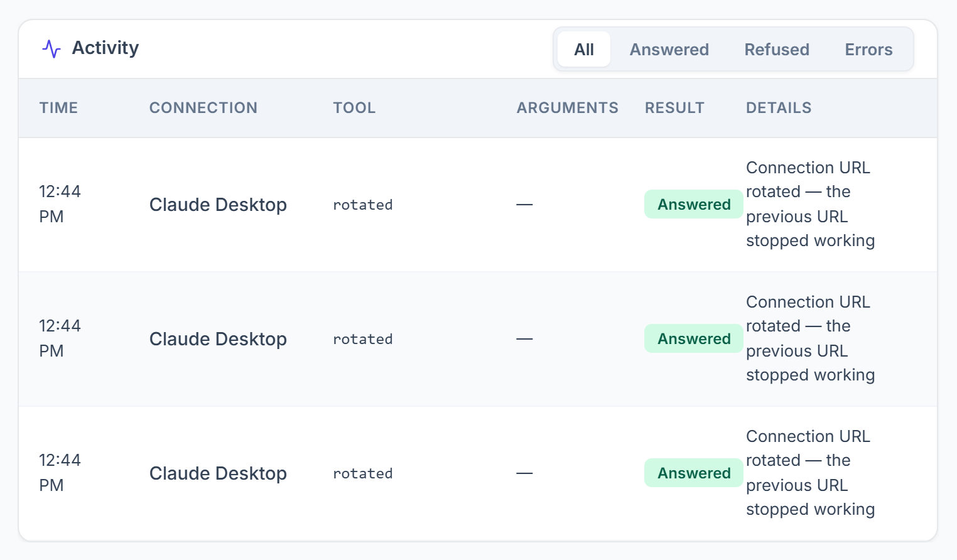Click the CONNECTION column header

pos(203,108)
